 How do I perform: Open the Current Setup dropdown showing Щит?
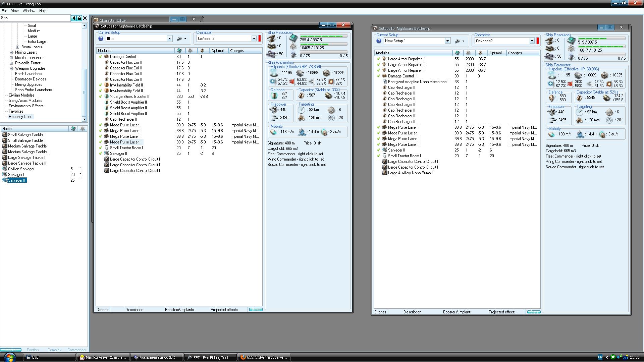(x=169, y=39)
